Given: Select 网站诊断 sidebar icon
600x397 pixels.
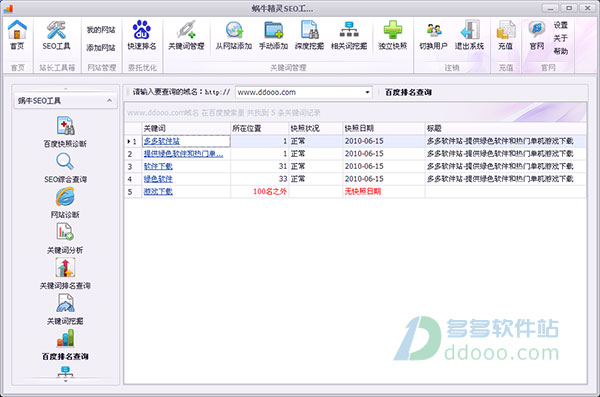Looking at the screenshot, I should [65, 203].
